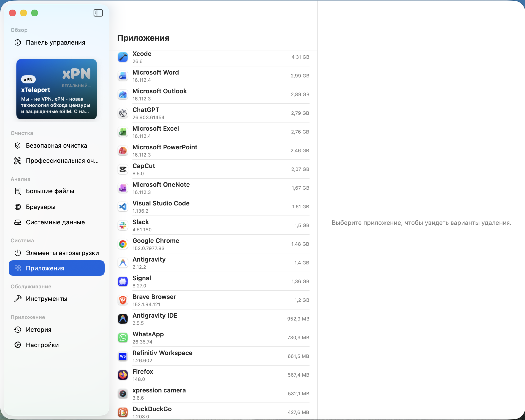525x420 pixels.
Task: Click the globe icon beside Браузеры
Action: click(x=18, y=207)
